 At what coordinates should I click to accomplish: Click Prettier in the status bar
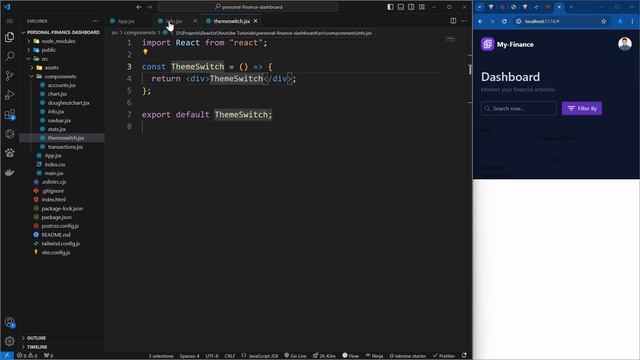[444, 356]
